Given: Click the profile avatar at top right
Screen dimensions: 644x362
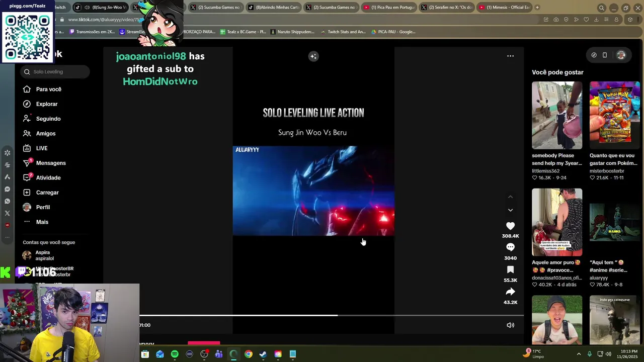Looking at the screenshot, I should click(621, 55).
